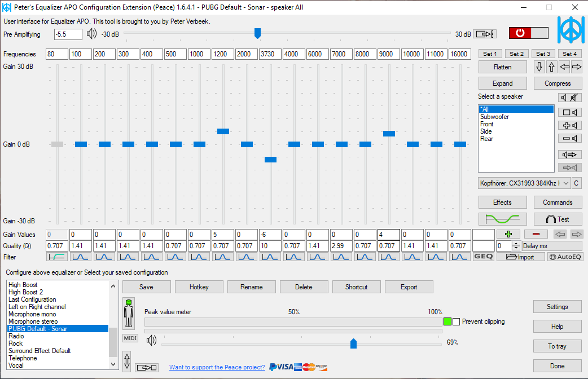This screenshot has height=379, width=588.
Task: Open the Settings button
Action: (558, 307)
